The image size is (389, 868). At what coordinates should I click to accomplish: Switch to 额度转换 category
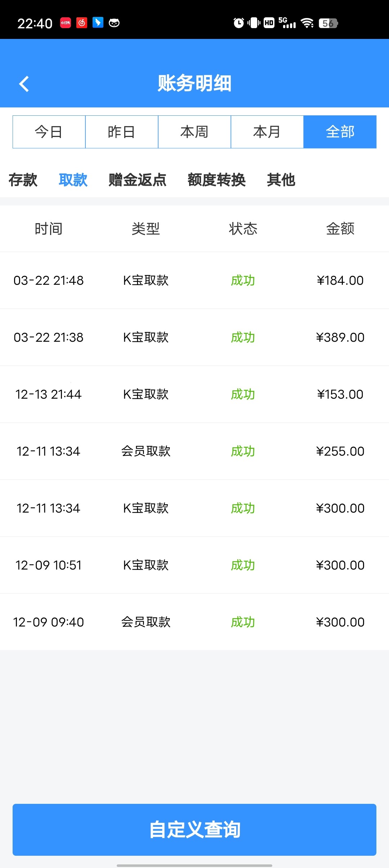216,180
